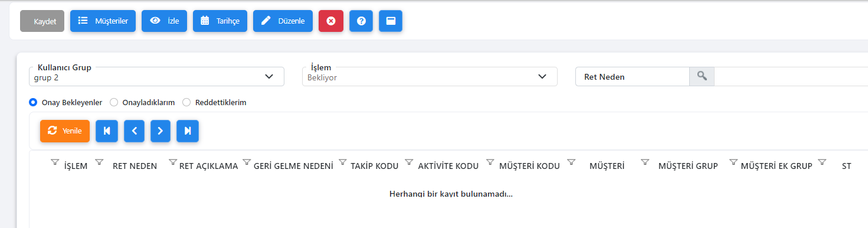
Task: Open the Müşteriler list button
Action: click(x=103, y=21)
